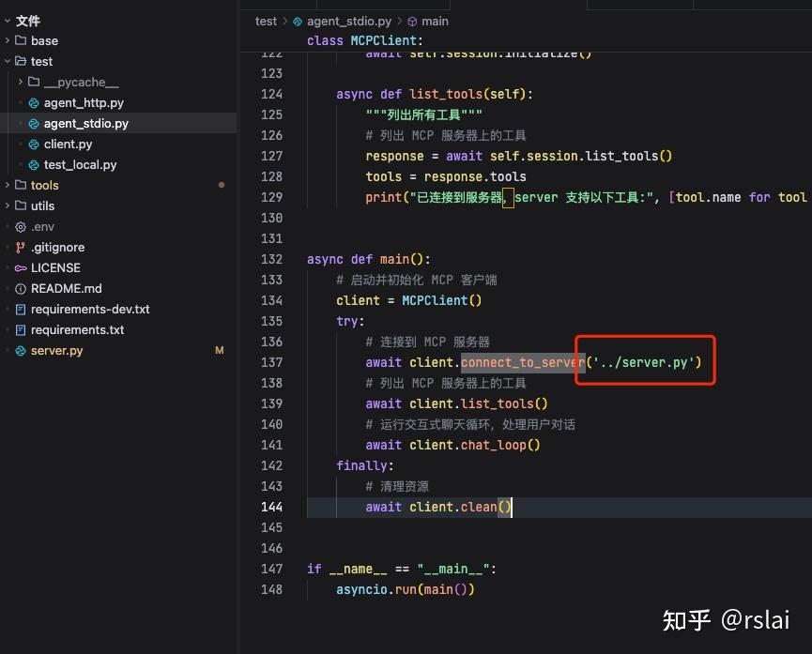Click the list_tools function definition name
The width and height of the screenshot is (812, 654).
(446, 94)
